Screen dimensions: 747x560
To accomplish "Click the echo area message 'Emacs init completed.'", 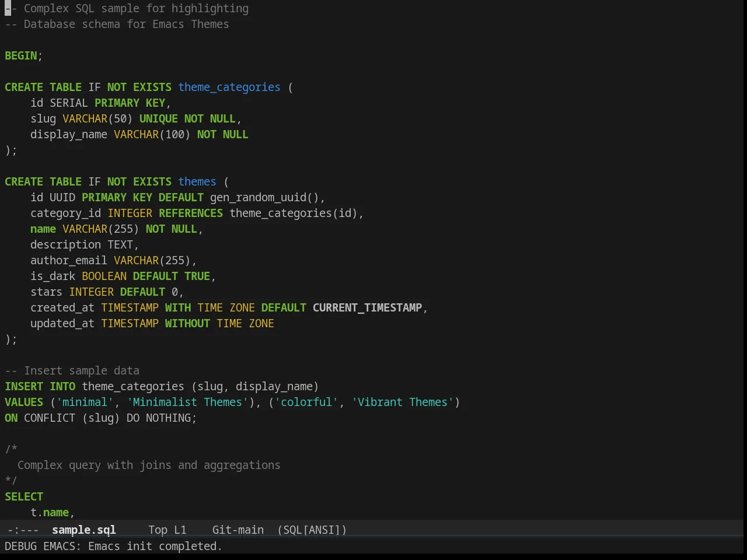I will [x=155, y=546].
